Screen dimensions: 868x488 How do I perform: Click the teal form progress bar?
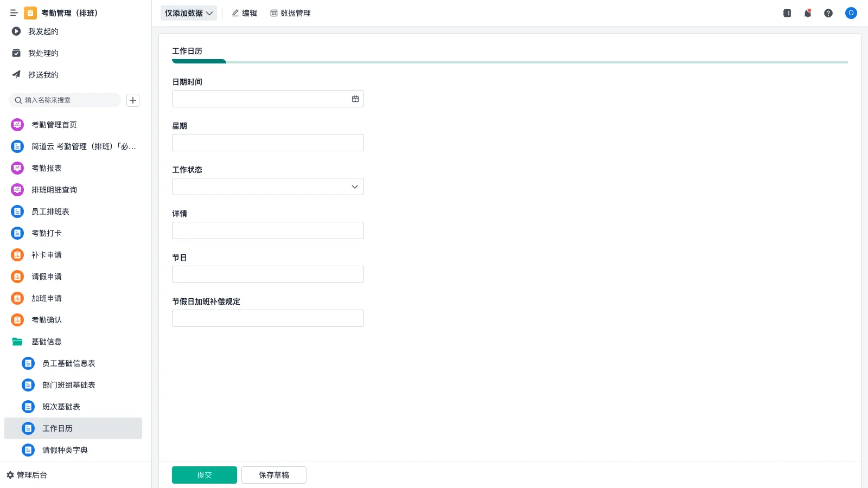coord(199,62)
